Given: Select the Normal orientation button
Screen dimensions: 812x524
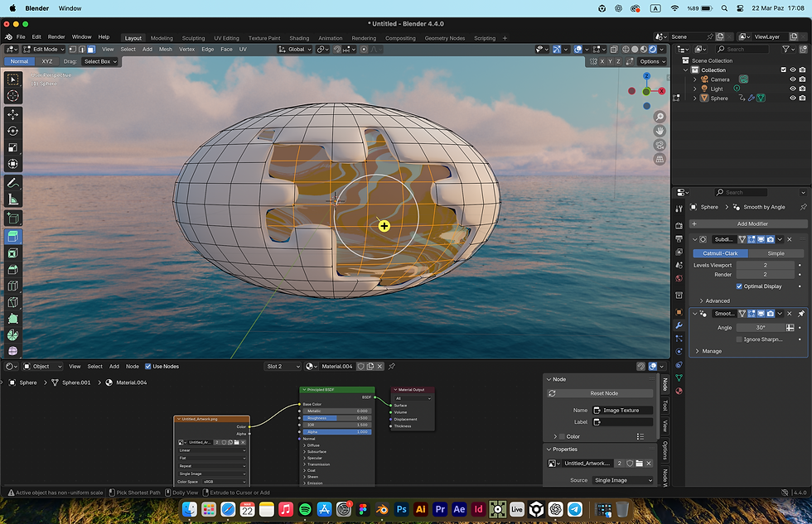Looking at the screenshot, I should click(x=20, y=61).
